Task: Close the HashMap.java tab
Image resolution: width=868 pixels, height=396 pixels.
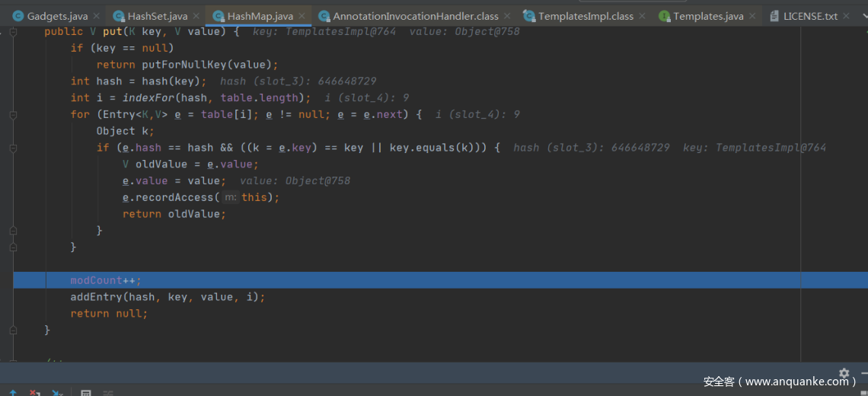Action: tap(302, 16)
